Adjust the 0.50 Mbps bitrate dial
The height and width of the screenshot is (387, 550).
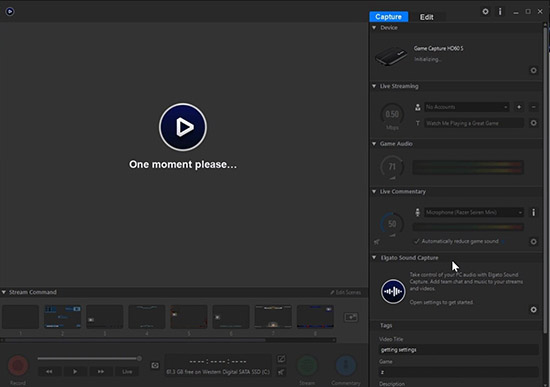pos(392,114)
